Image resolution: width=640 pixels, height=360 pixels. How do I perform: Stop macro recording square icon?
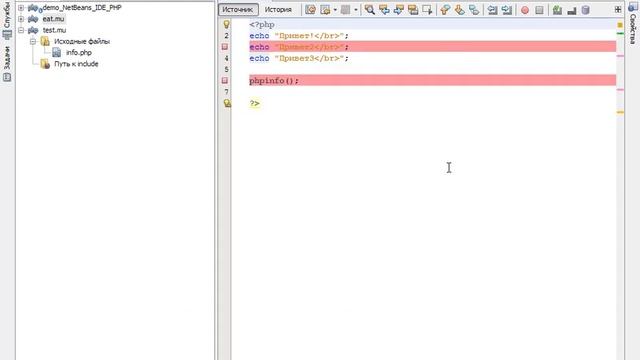[539, 10]
